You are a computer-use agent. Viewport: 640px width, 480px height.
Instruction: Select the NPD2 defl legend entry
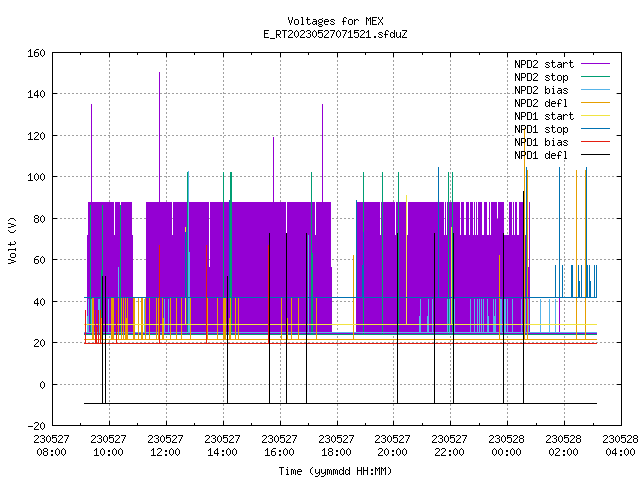click(x=541, y=103)
